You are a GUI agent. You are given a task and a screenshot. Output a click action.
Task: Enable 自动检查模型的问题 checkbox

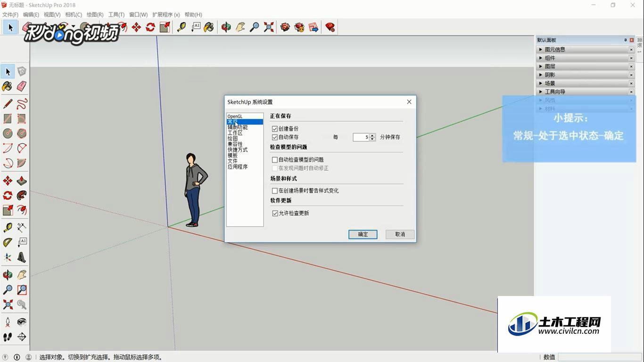tap(275, 160)
